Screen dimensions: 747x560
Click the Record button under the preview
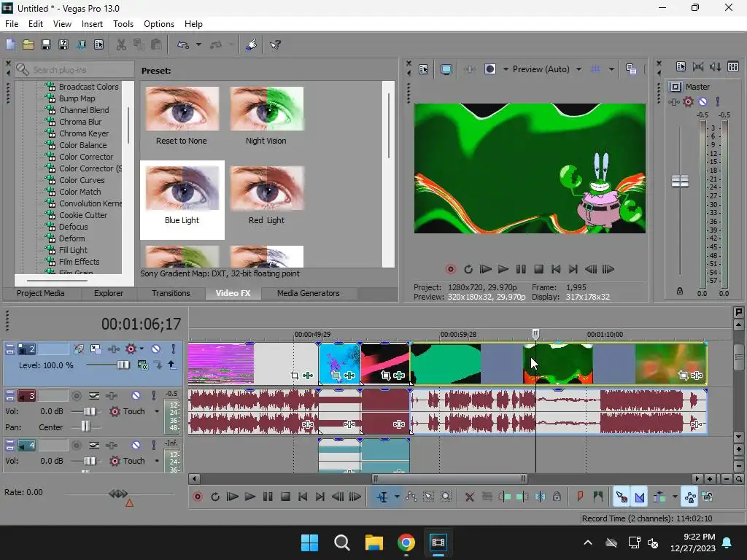tap(450, 270)
